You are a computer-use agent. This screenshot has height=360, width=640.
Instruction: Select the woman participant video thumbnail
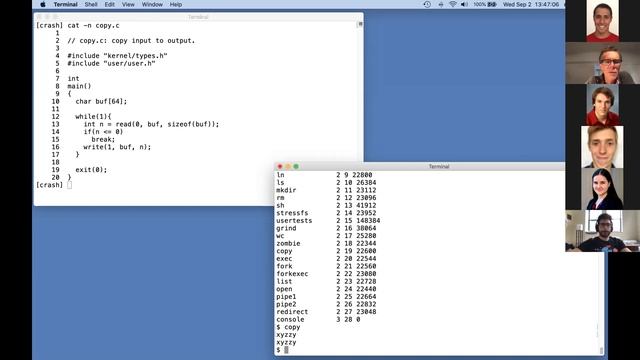(602, 189)
